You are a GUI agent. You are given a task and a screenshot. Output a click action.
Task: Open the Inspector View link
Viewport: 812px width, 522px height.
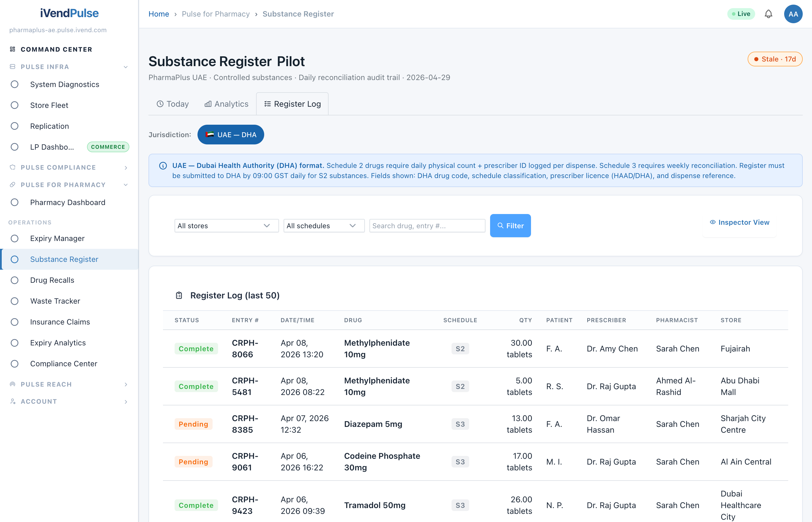[739, 222]
